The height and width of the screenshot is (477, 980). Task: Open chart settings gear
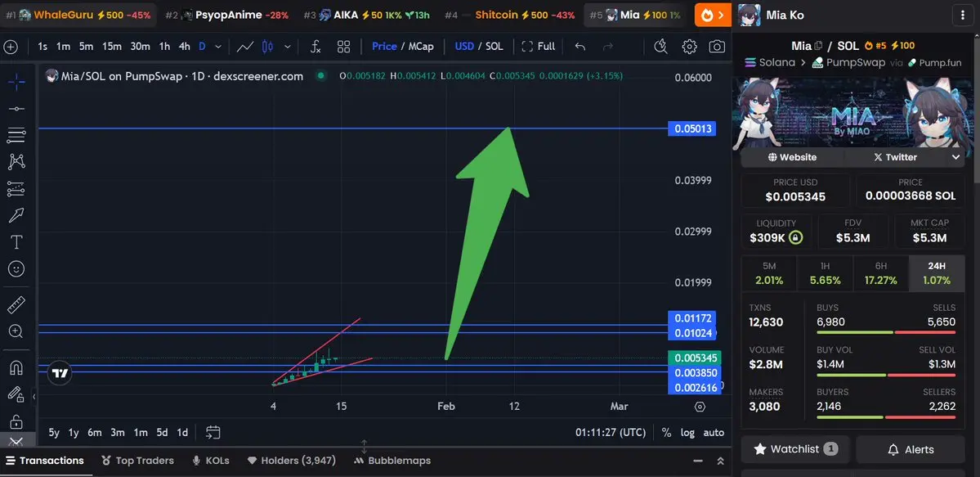tap(689, 47)
